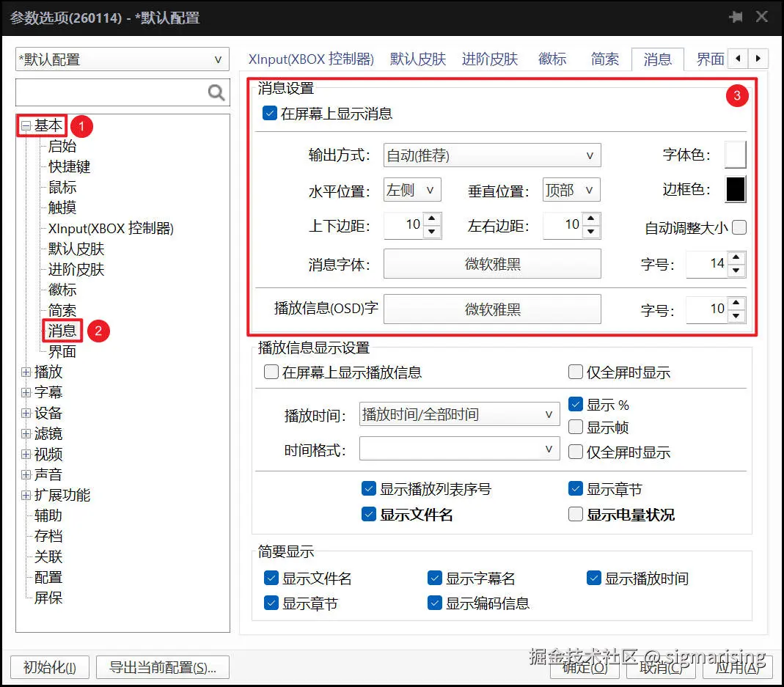The image size is (784, 687).
Task: Pin the options window using the pin icon
Action: (736, 16)
